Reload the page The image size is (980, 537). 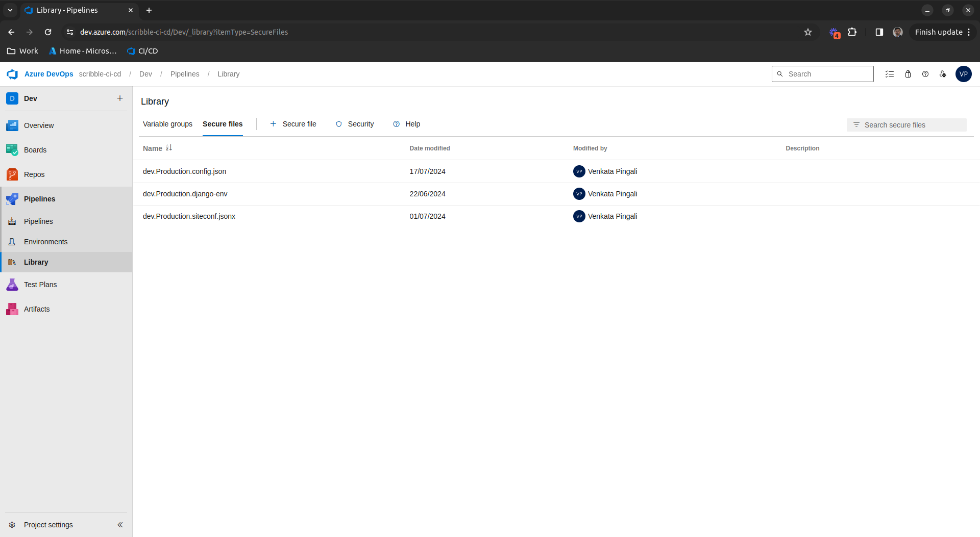(x=48, y=32)
